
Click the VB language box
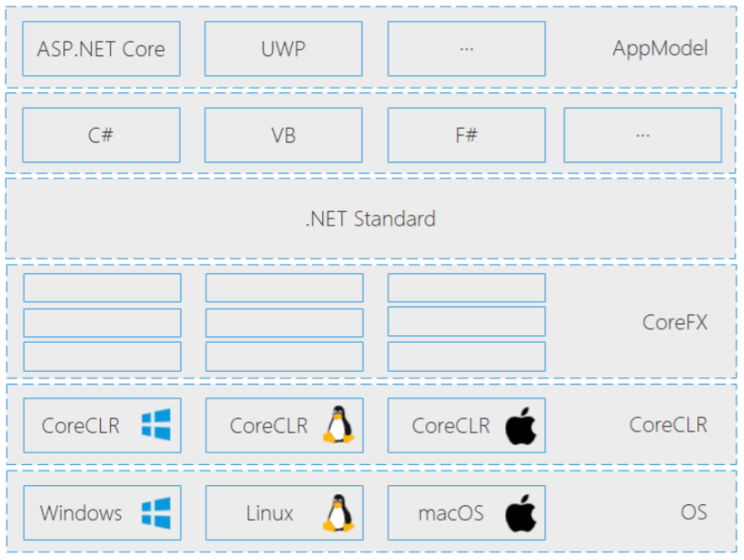[283, 135]
